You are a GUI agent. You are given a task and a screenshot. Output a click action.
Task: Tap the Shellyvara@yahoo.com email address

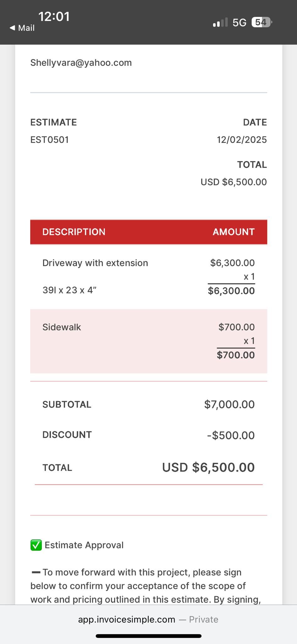point(81,63)
